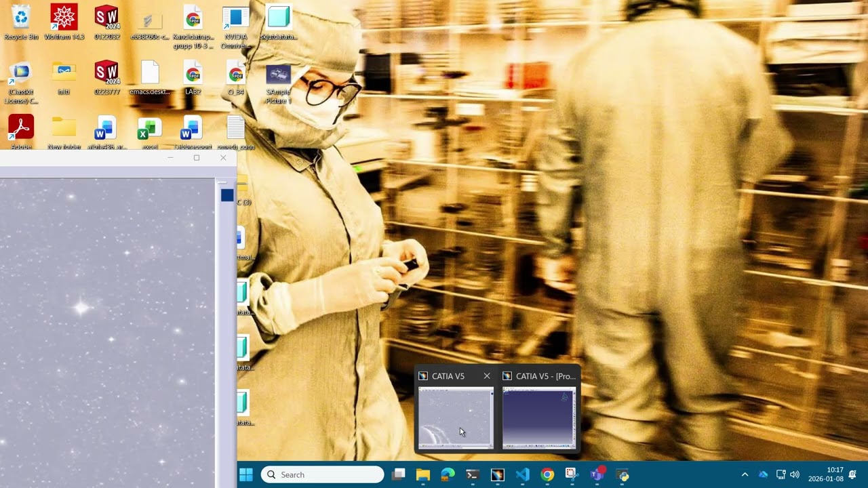Open the notification bell in system tray
This screenshot has height=488, width=868.
[852, 474]
